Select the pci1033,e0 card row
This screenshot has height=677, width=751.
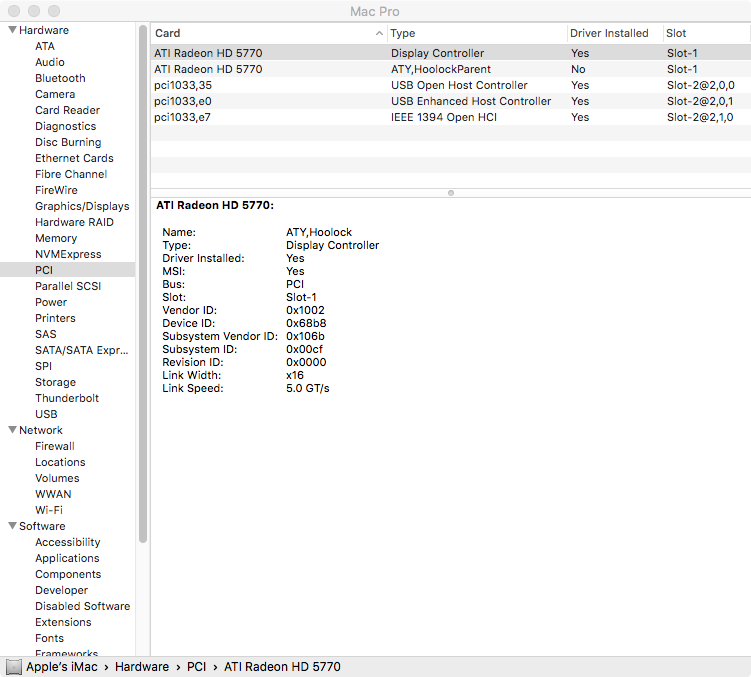coord(451,101)
